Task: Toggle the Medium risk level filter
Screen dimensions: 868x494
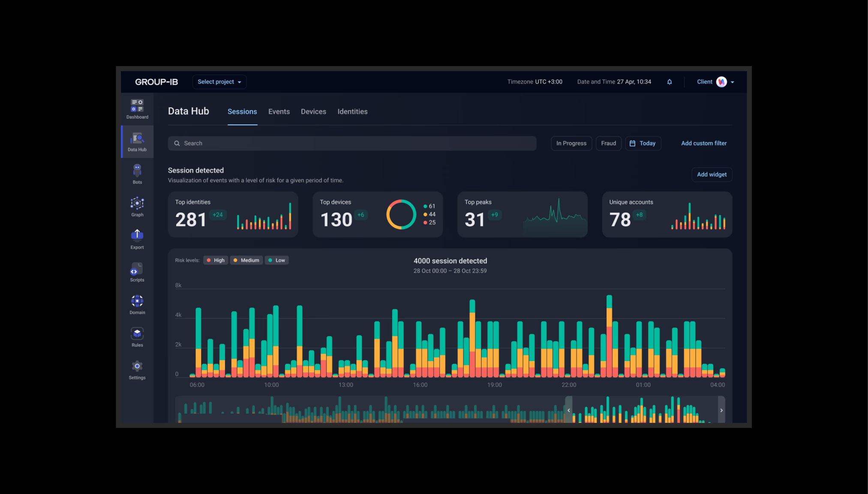Action: point(246,260)
